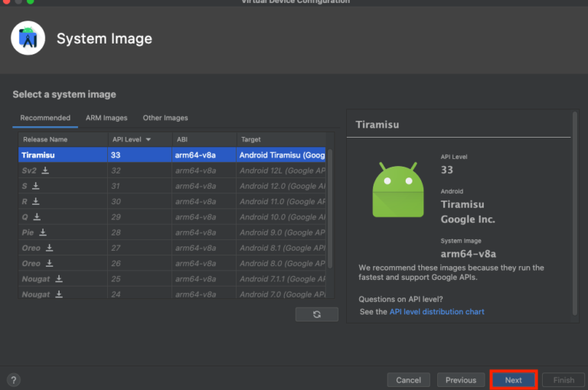Screen dimensions: 588x390
Task: Switch to the Recommended tab
Action: click(45, 118)
